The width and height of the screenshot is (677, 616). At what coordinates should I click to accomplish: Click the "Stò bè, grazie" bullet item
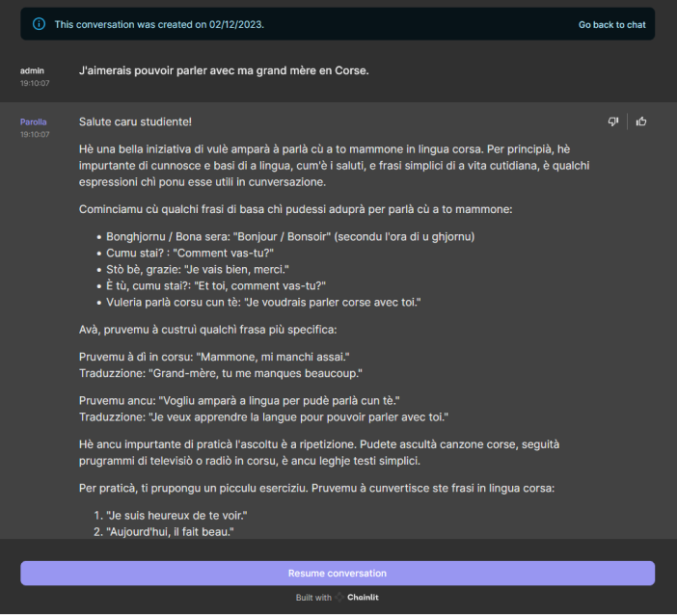click(x=198, y=269)
